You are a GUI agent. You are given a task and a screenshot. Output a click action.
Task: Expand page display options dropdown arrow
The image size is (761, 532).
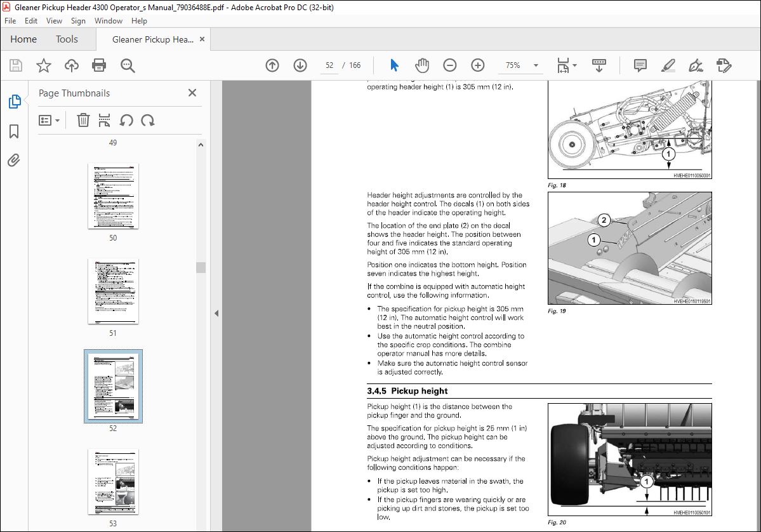[575, 65]
